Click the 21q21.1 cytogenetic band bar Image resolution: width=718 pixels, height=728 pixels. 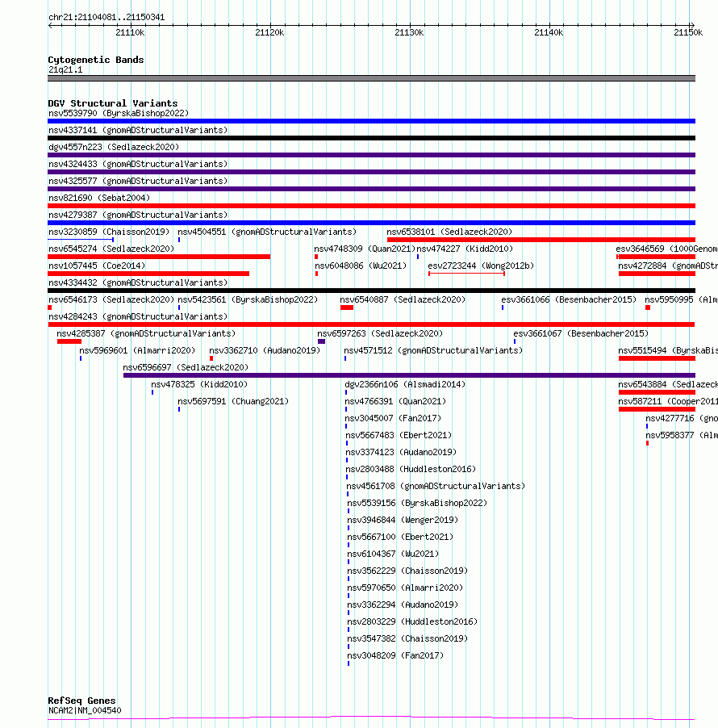tap(371, 78)
